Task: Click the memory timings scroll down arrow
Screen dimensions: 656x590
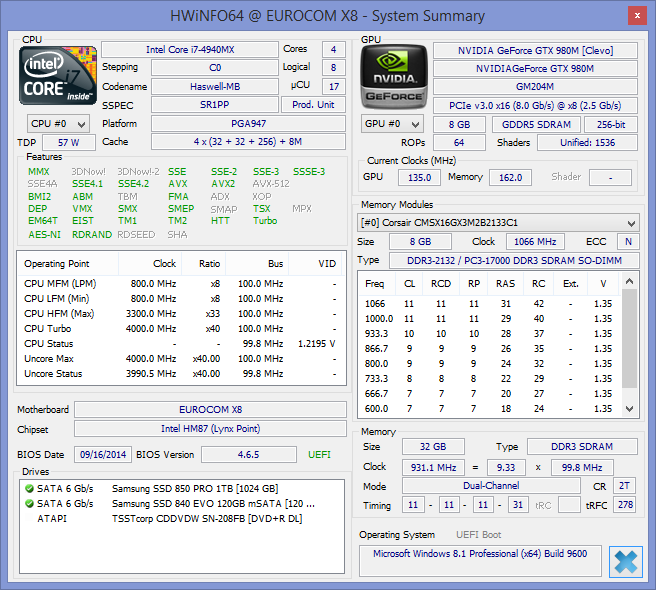Action: pos(629,408)
